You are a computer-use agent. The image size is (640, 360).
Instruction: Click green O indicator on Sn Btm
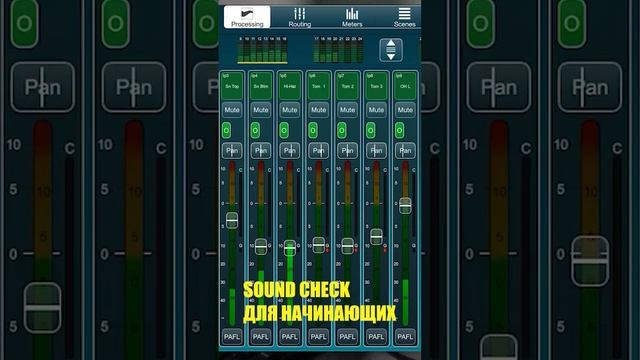pos(256,130)
